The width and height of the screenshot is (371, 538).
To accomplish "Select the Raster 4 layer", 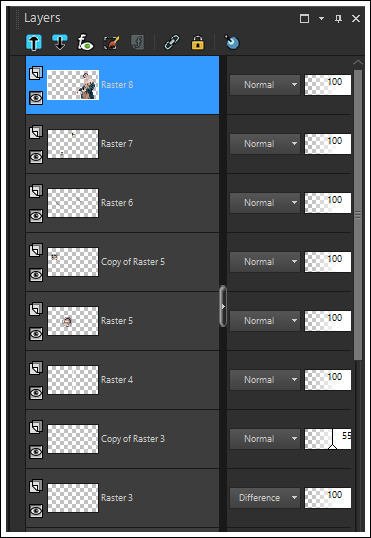I will tap(123, 380).
